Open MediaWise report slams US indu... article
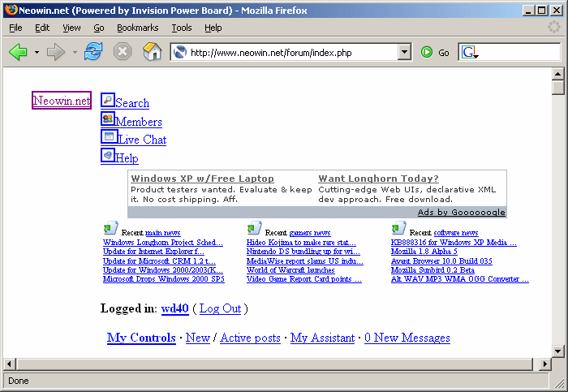Image resolution: width=568 pixels, height=392 pixels. click(x=305, y=261)
